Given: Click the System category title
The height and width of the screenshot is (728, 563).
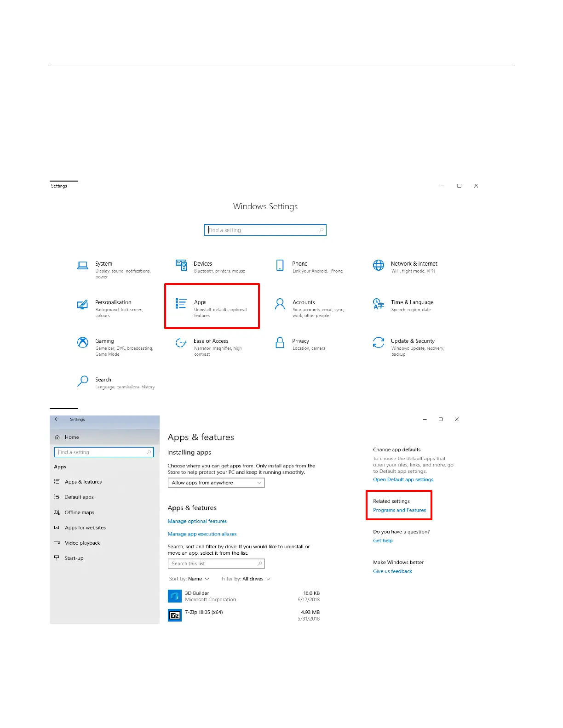Looking at the screenshot, I should coord(103,263).
